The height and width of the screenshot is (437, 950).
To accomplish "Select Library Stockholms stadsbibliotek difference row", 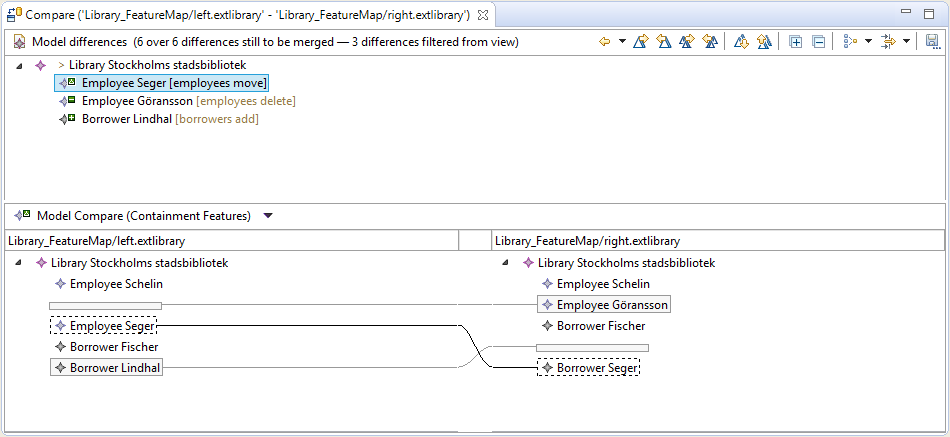I will coord(158,64).
